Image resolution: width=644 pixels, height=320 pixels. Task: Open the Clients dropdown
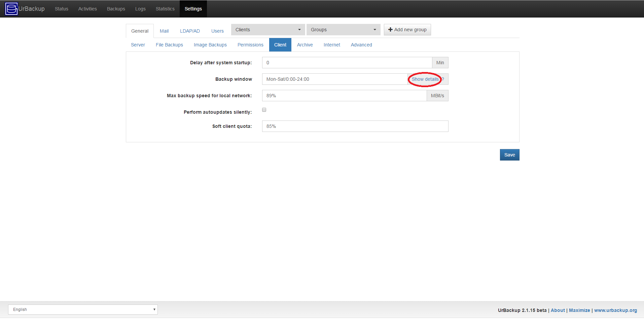[268, 30]
